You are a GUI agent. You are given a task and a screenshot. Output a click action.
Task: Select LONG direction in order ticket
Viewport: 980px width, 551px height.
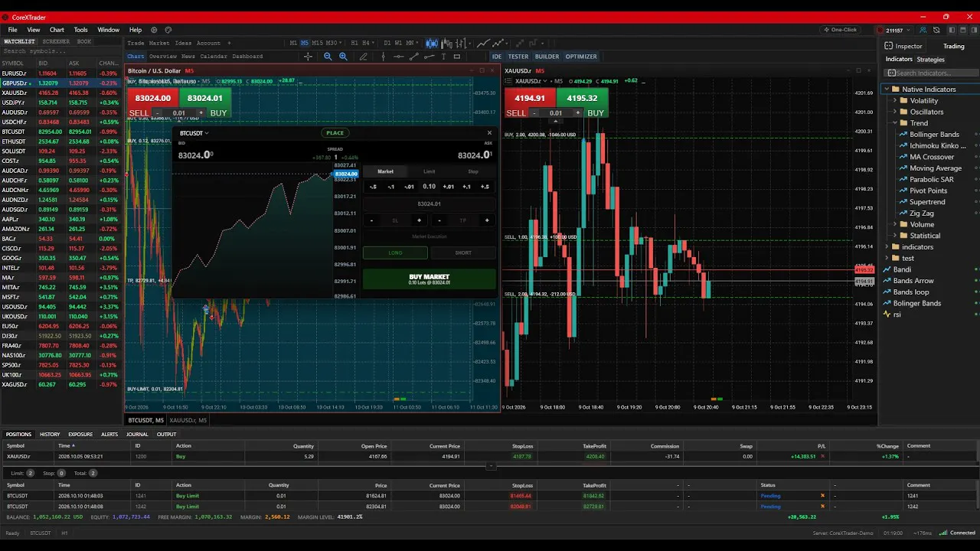[395, 253]
